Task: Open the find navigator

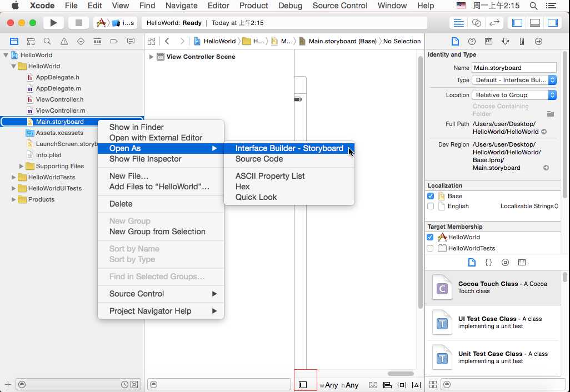Action: click(47, 41)
